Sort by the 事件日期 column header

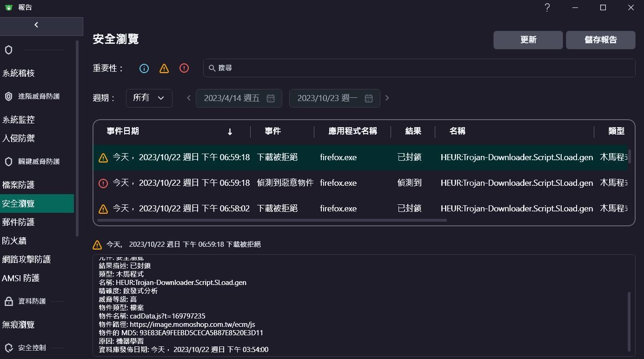coord(123,131)
